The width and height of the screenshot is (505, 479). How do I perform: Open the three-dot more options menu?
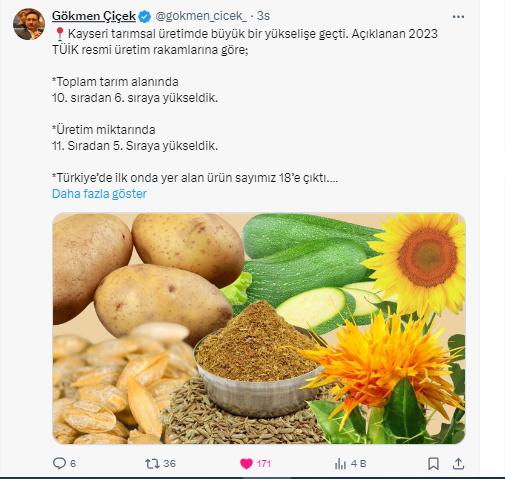pyautogui.click(x=458, y=17)
